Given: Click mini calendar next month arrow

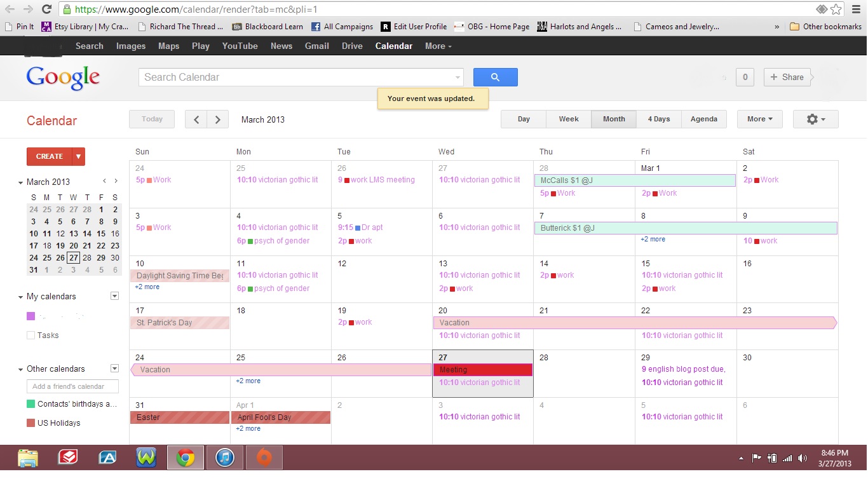Looking at the screenshot, I should click(116, 182).
